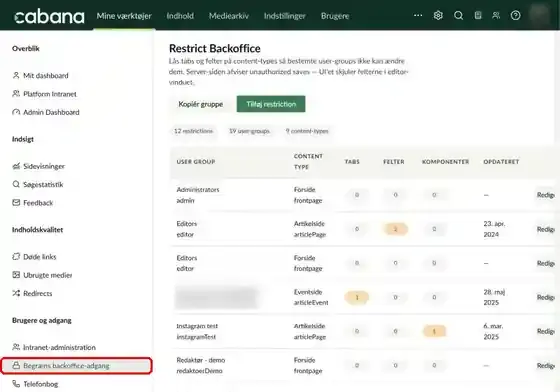Open the document icon in header

coord(478,15)
